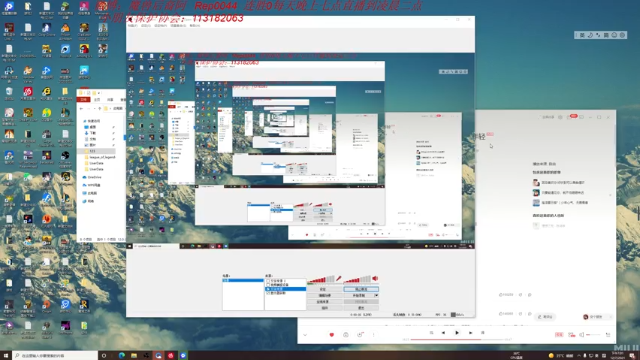This screenshot has height=360, width=640.
Task: Collapse the music player with down chevron
Action: point(305,335)
